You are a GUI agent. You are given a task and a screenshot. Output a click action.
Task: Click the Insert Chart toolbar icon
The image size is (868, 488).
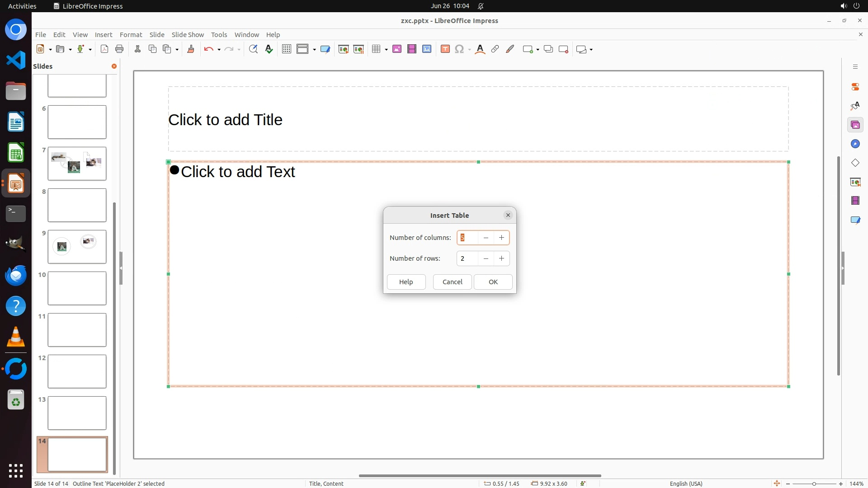point(427,49)
